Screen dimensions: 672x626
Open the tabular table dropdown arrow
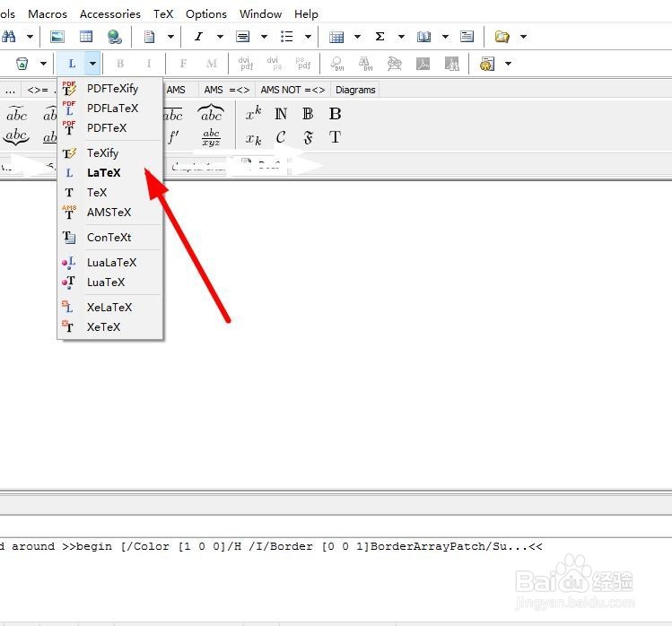357,37
